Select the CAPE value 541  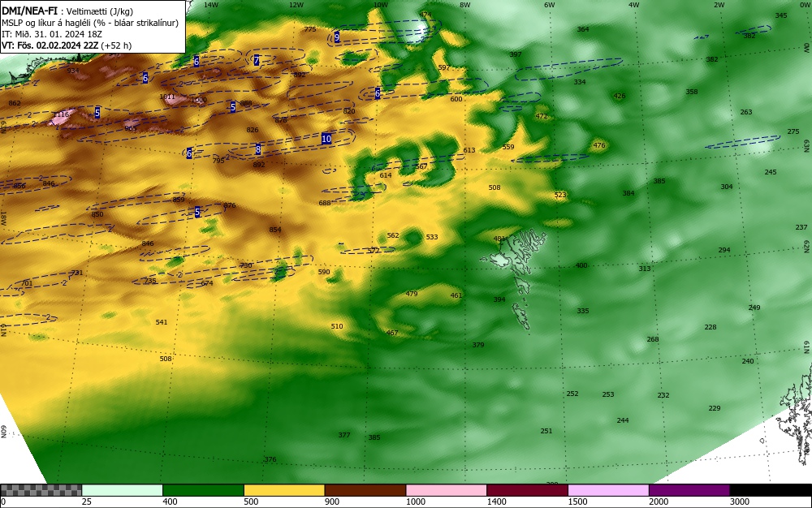tap(162, 322)
